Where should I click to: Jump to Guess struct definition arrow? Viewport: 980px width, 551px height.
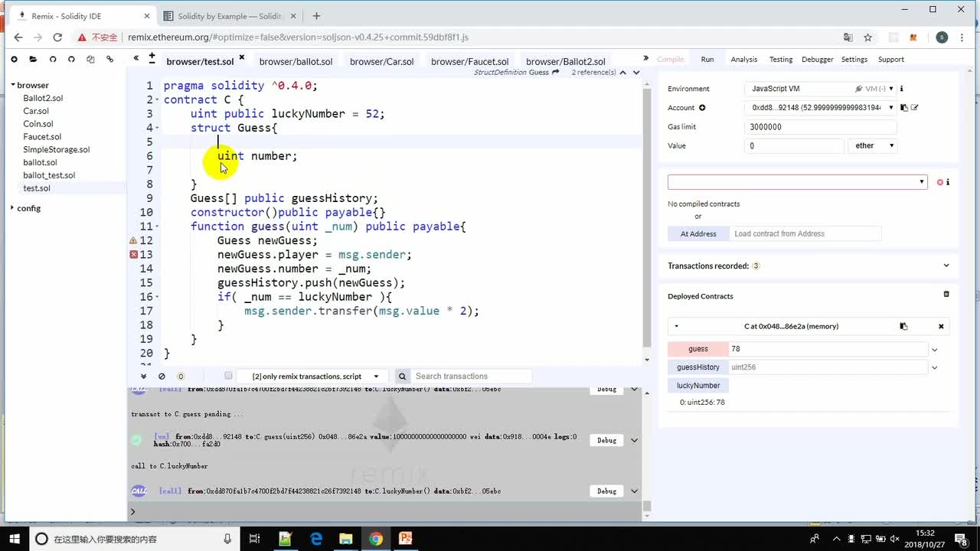(x=556, y=72)
